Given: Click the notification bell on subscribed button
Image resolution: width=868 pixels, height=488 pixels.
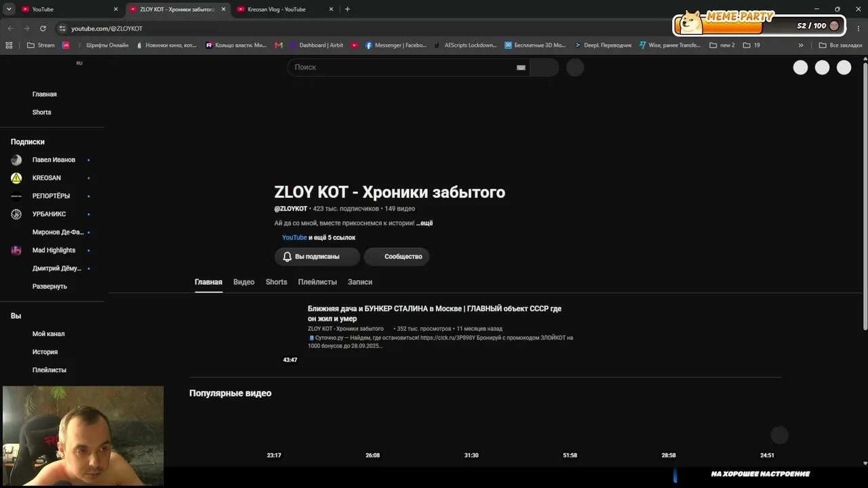Looking at the screenshot, I should (288, 257).
